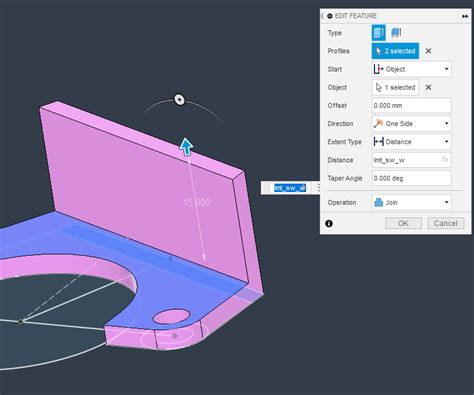Image resolution: width=474 pixels, height=395 pixels.
Task: Click the Taper Angle field 0.000 deg
Action: tap(412, 178)
